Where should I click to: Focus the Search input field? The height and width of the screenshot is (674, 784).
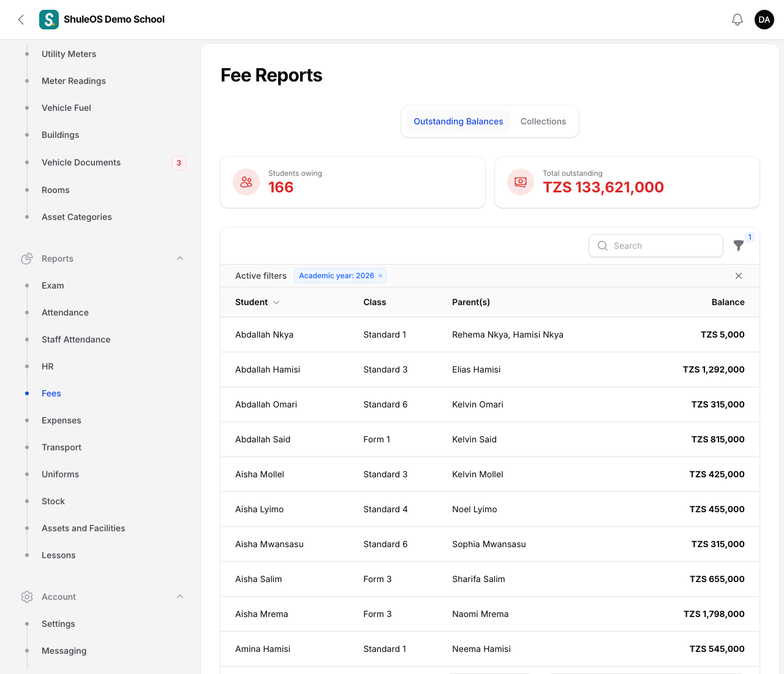[656, 246]
